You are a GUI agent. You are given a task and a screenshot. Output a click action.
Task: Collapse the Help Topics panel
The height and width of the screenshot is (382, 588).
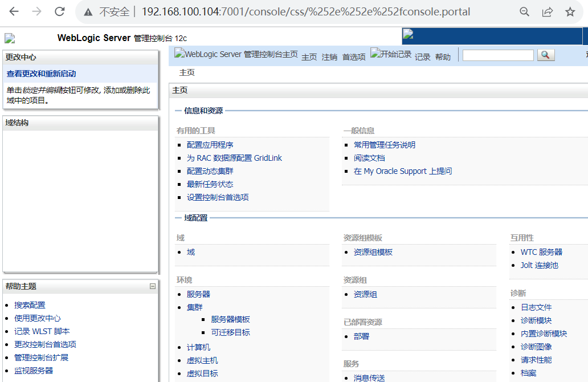152,286
